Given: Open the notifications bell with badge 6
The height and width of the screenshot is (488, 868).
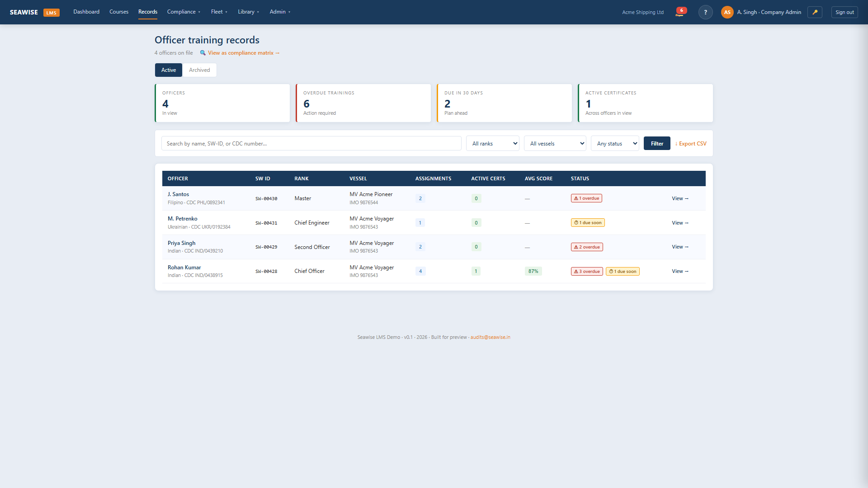Looking at the screenshot, I should (680, 12).
